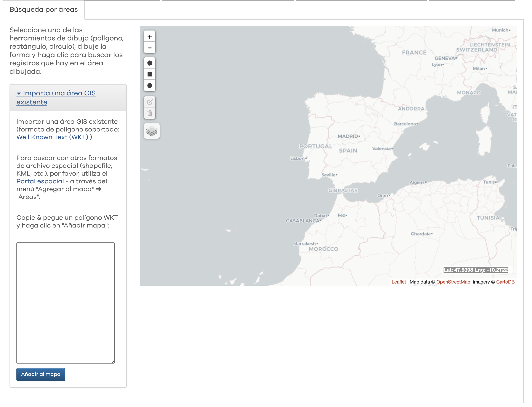Image resolution: width=532 pixels, height=407 pixels.
Task: Open the CartoDB attribution link
Action: (505, 282)
